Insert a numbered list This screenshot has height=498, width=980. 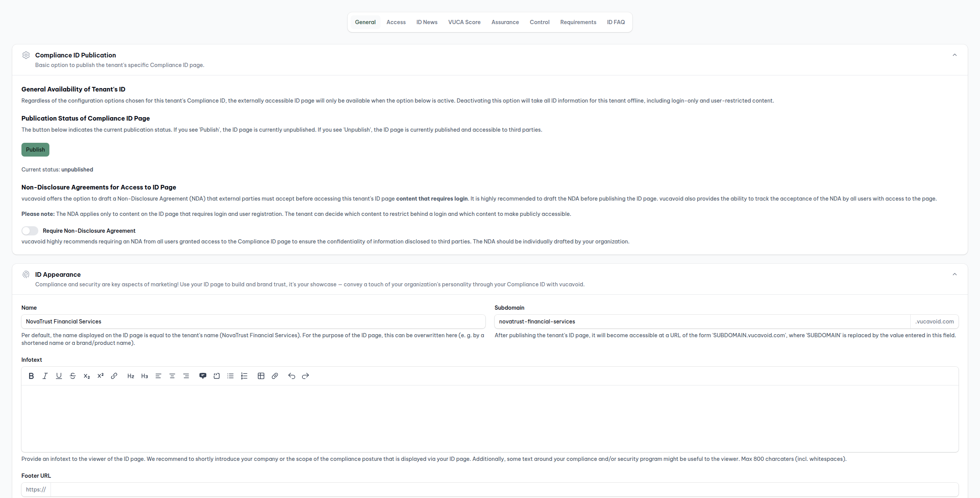tap(244, 376)
